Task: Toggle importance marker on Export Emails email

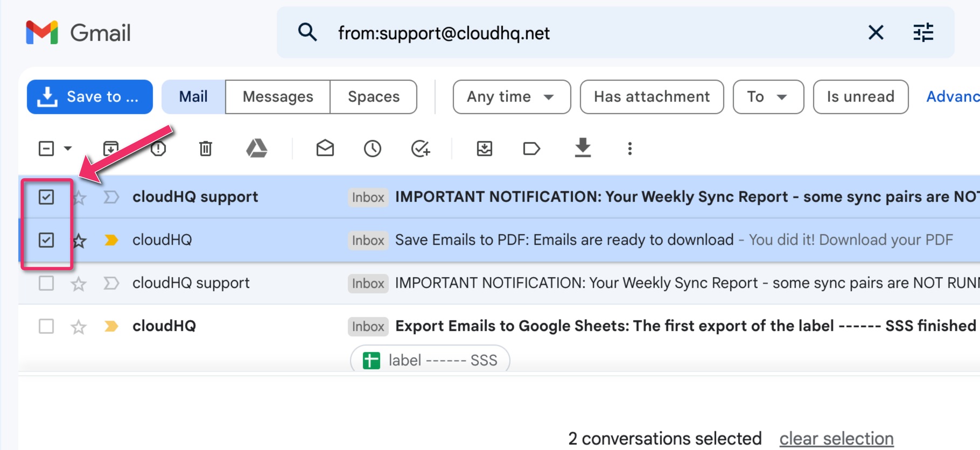Action: click(111, 326)
